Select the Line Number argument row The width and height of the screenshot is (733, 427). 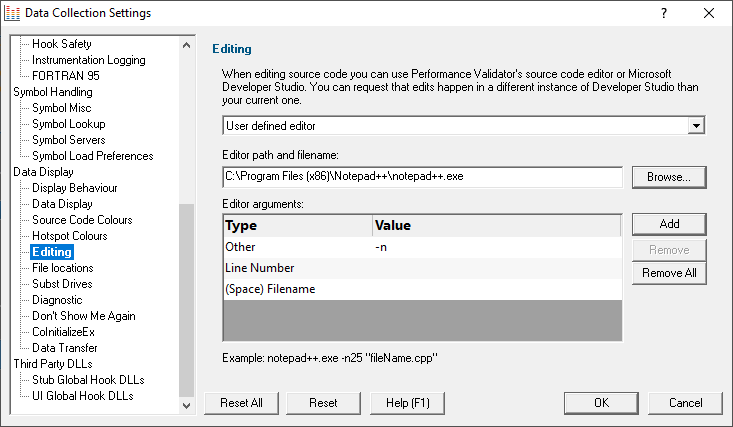[423, 268]
